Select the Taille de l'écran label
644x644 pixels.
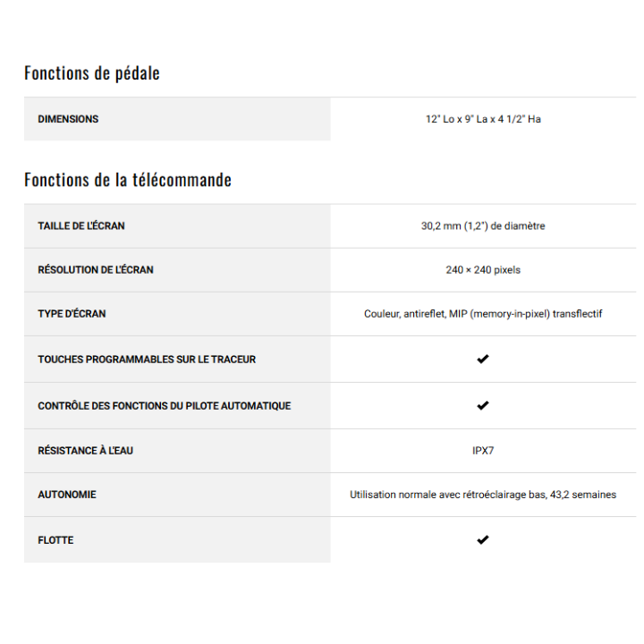(81, 225)
